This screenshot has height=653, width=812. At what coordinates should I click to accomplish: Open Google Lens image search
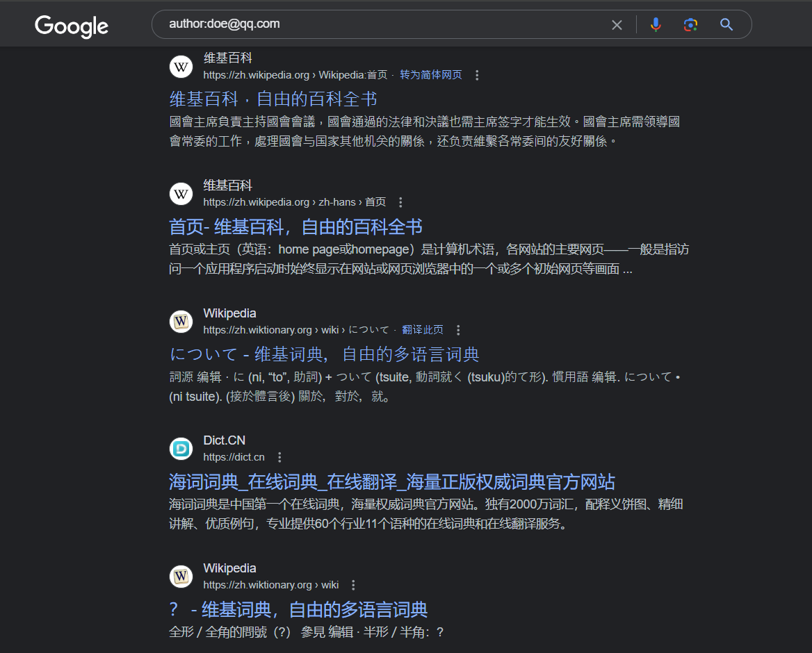tap(690, 25)
